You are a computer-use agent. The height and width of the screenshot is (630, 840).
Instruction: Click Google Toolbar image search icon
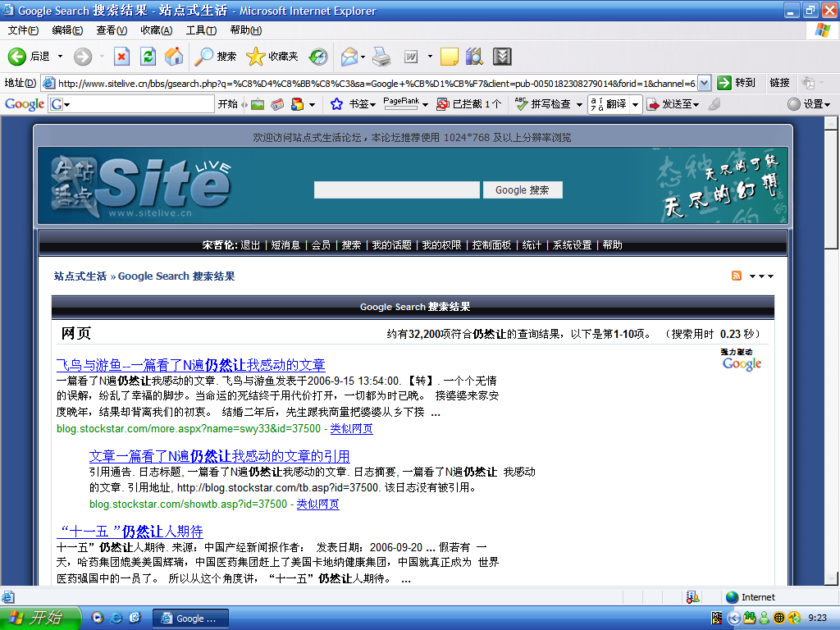pos(258,104)
